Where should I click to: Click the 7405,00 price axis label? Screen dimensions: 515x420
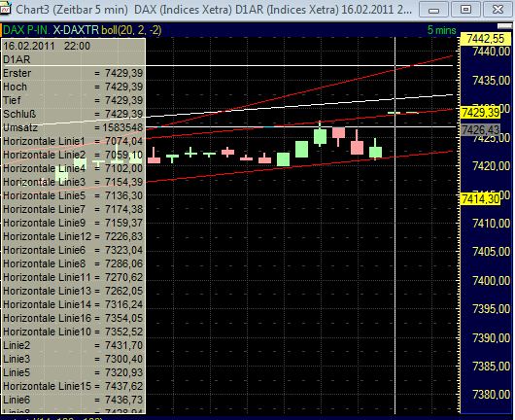coord(491,252)
